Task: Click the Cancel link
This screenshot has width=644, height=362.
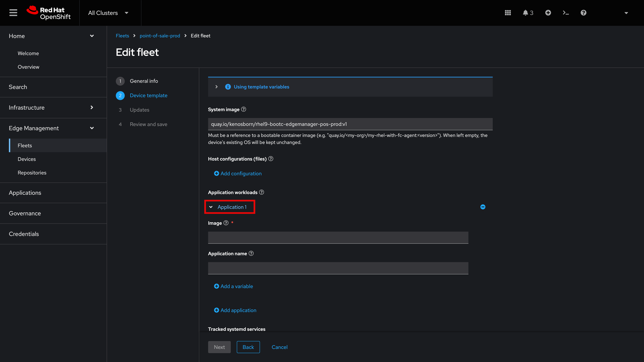Action: click(x=280, y=347)
